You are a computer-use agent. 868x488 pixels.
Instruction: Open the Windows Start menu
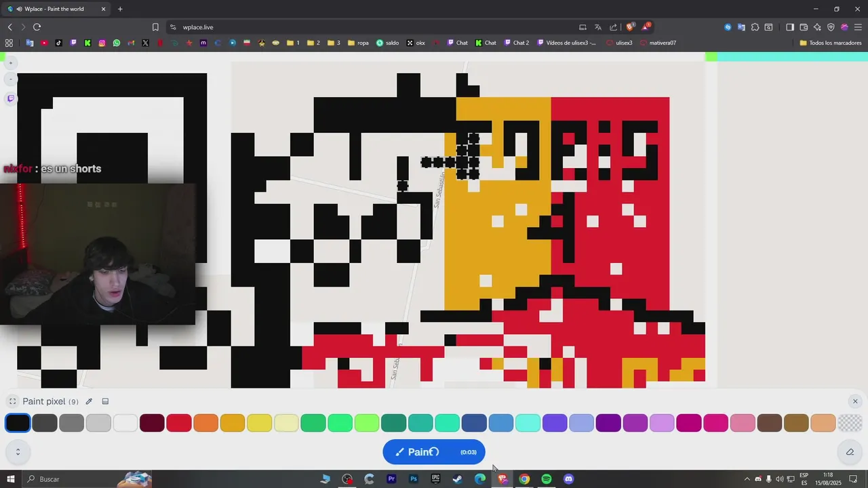coord(11,479)
